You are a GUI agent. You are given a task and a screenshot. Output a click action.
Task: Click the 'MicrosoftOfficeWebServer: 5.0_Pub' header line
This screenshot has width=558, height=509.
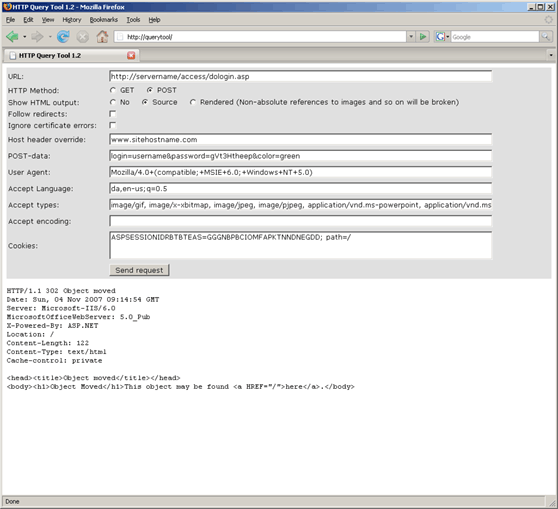(78, 317)
